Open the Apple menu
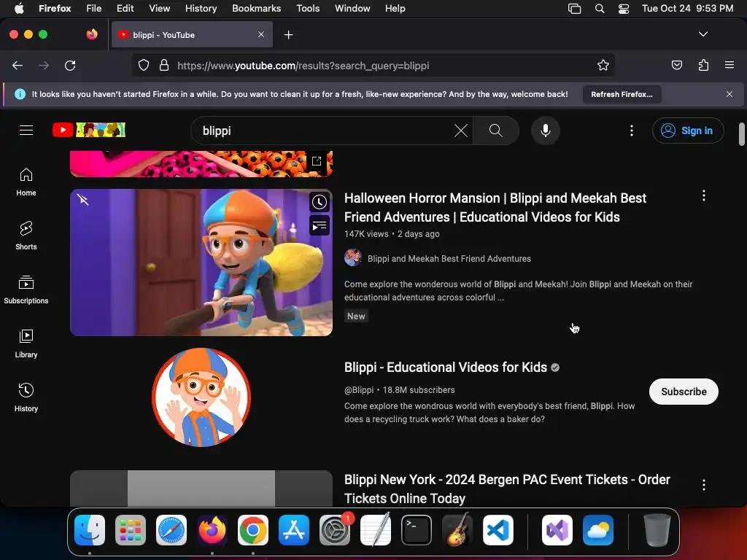Image resolution: width=747 pixels, height=560 pixels. coord(19,8)
